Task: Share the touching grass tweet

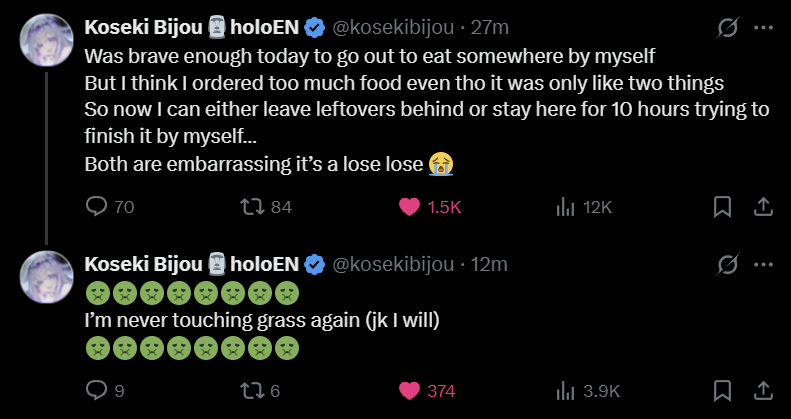Action: (x=761, y=390)
